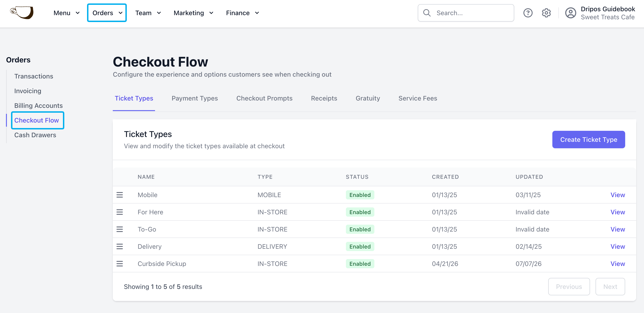Click the UPDATED column header
This screenshot has width=644, height=313.
pyautogui.click(x=529, y=177)
